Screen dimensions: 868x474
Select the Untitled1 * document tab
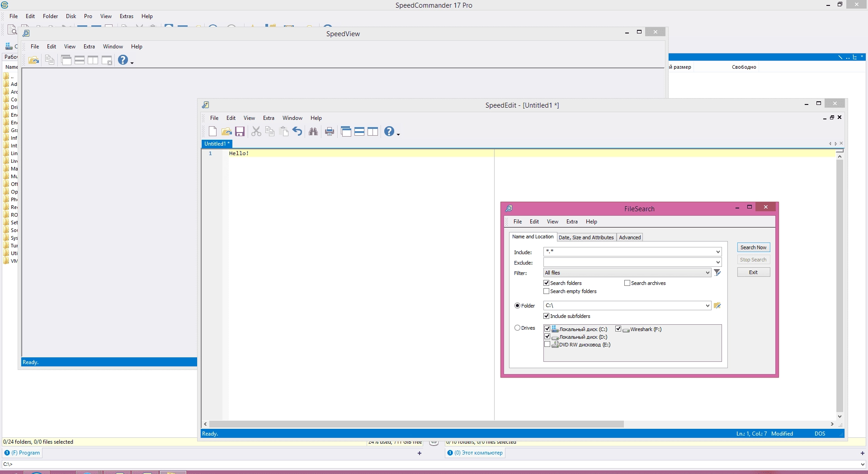coord(217,144)
